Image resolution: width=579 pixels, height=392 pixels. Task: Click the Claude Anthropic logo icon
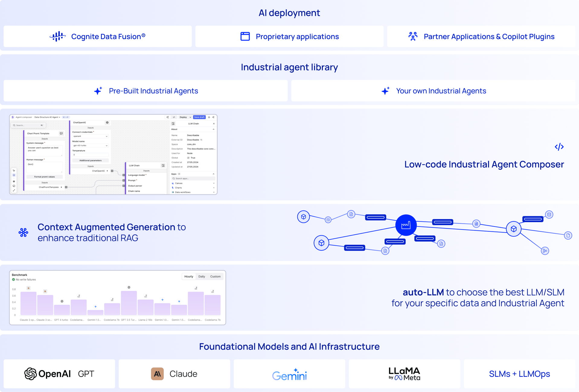point(157,374)
